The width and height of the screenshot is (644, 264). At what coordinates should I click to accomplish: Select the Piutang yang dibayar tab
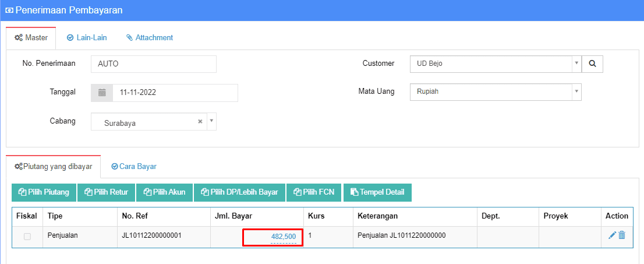click(53, 167)
